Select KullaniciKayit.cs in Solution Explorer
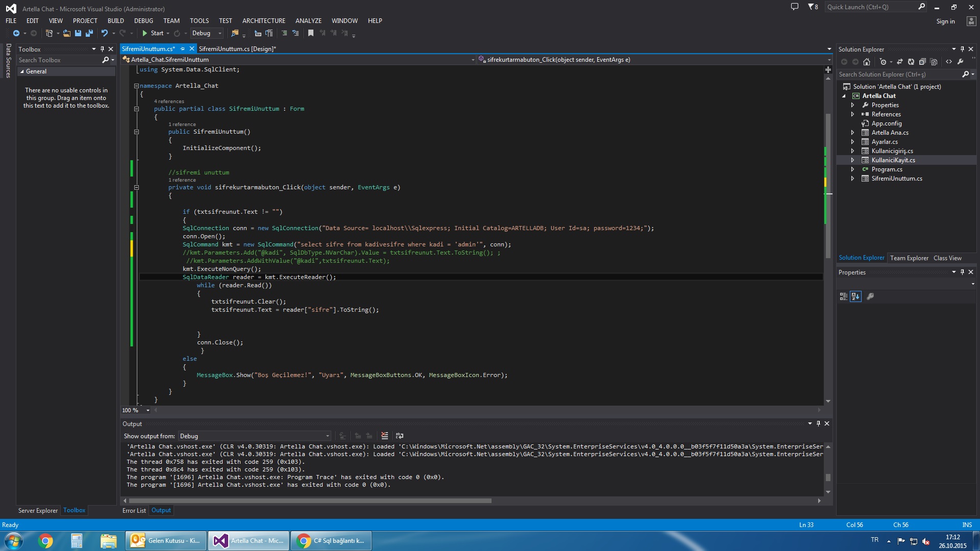Viewport: 980px width, 551px height. pyautogui.click(x=893, y=160)
